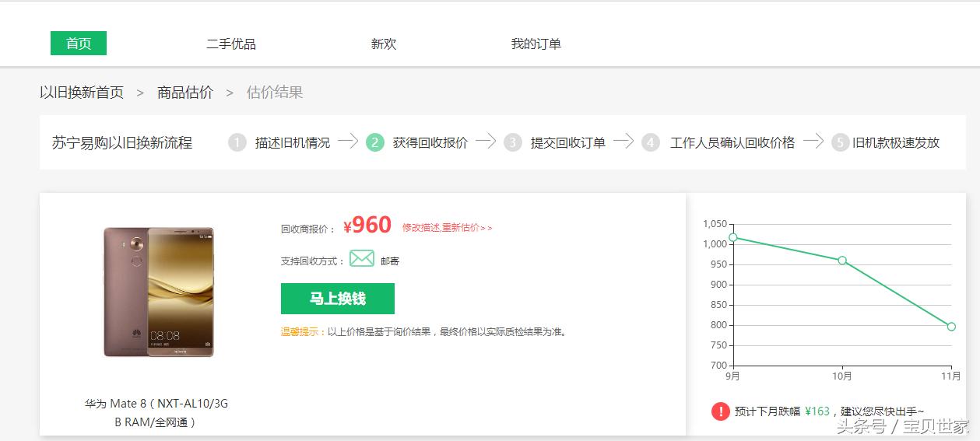Click the ¥960 quote price
The height and width of the screenshot is (441, 980).
click(367, 226)
